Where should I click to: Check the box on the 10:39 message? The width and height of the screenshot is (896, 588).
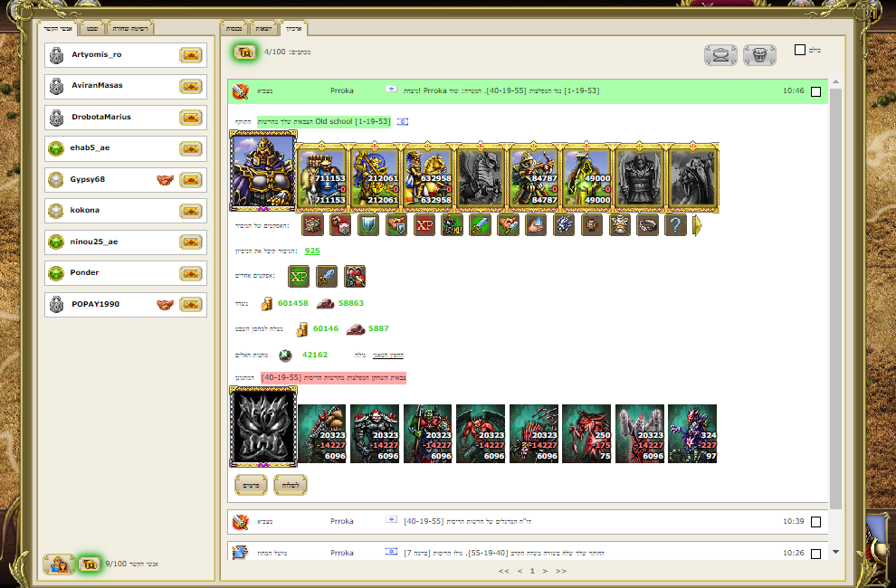(816, 522)
